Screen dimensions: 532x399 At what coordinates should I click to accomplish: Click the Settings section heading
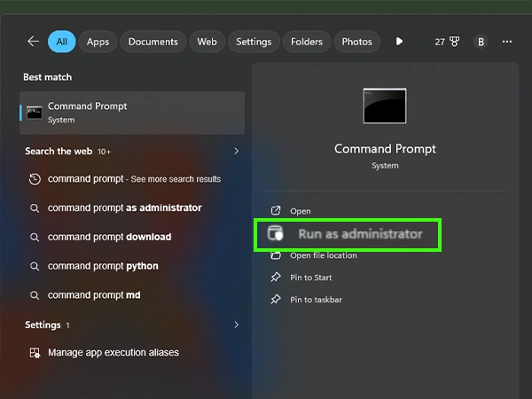coord(43,325)
